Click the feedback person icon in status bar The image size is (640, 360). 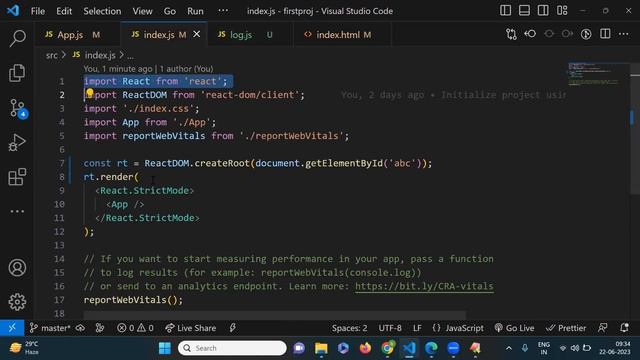pos(602,328)
